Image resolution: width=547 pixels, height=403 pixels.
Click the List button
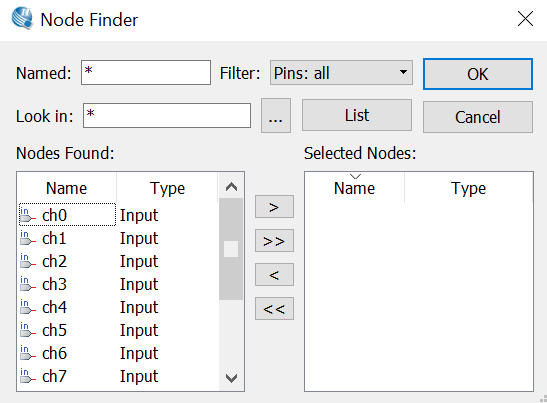357,115
